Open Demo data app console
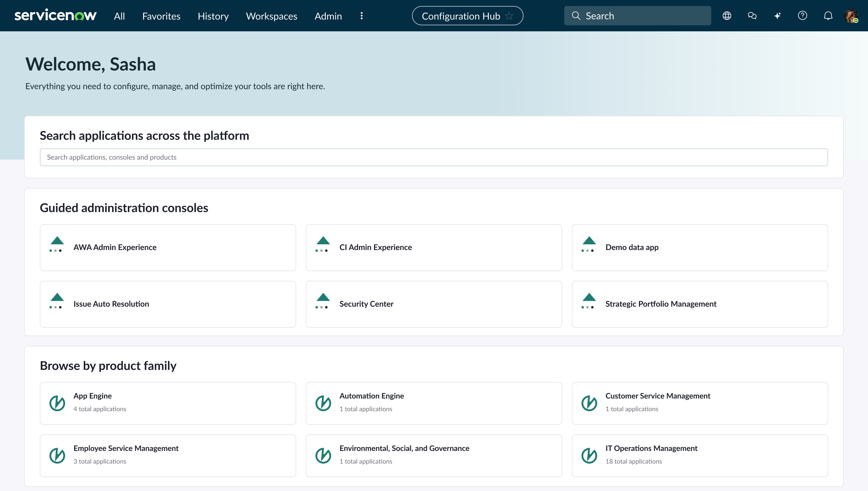Image resolution: width=868 pixels, height=491 pixels. coord(700,248)
